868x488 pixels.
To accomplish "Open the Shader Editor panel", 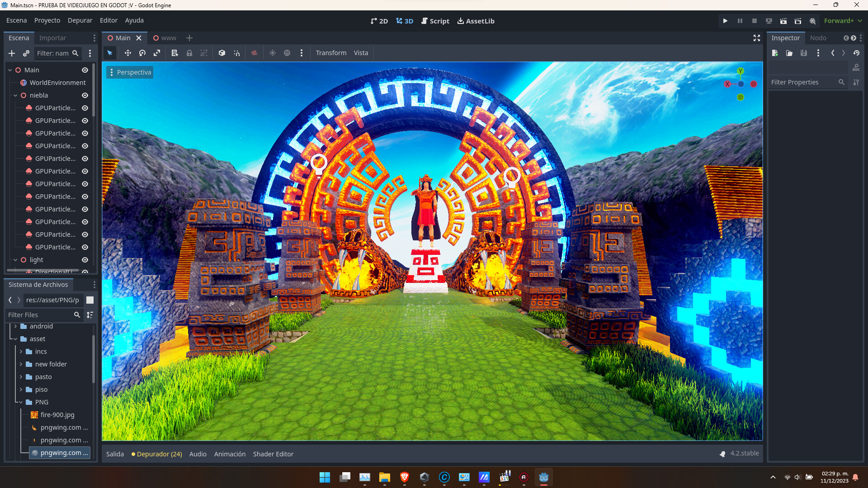I will point(273,454).
